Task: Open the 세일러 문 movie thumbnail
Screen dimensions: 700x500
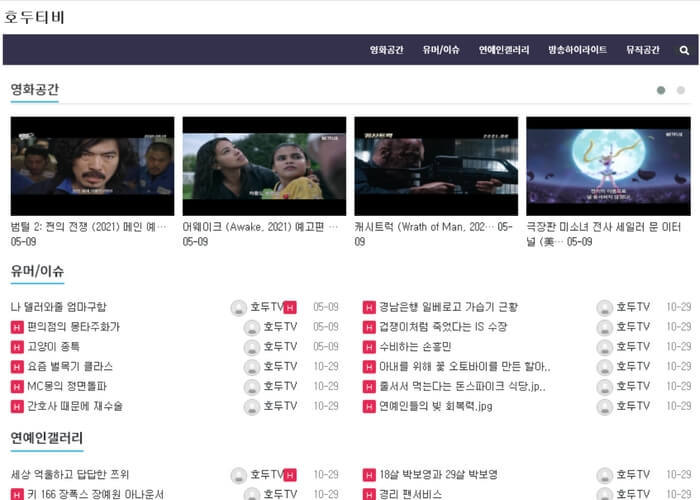Action: coord(608,166)
